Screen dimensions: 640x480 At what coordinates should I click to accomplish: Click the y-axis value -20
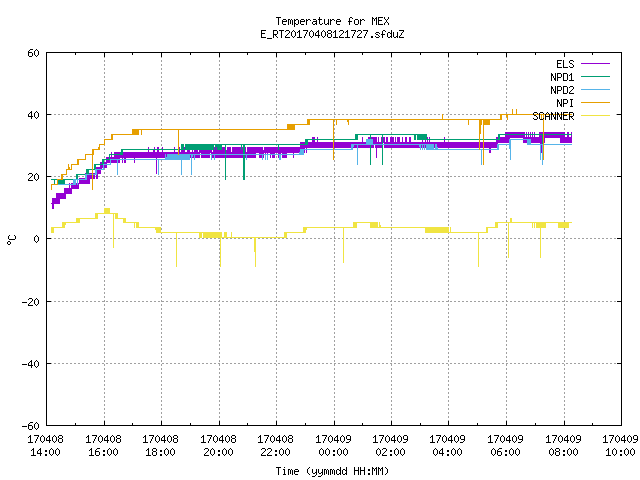(x=31, y=302)
